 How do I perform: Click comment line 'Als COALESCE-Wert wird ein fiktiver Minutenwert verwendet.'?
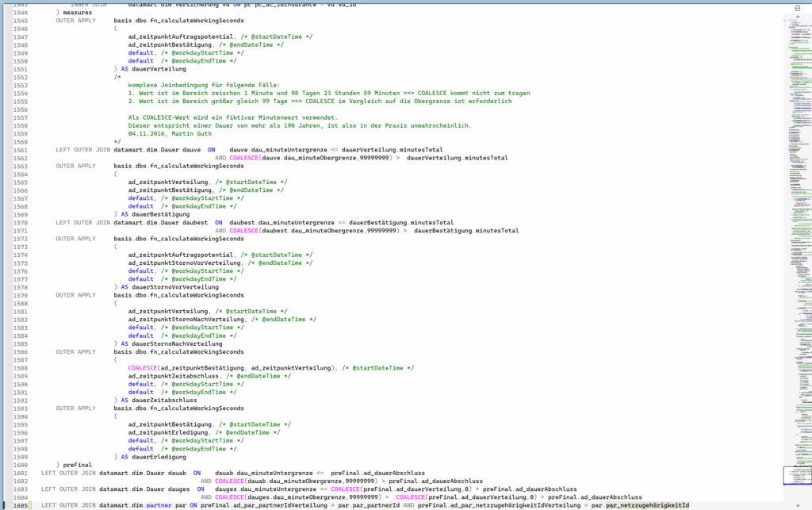[x=233, y=117]
